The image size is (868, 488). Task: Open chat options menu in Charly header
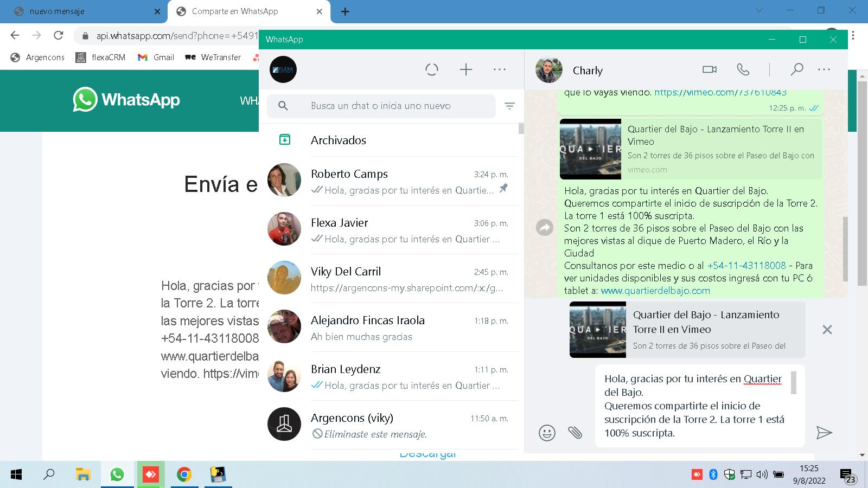tap(824, 69)
